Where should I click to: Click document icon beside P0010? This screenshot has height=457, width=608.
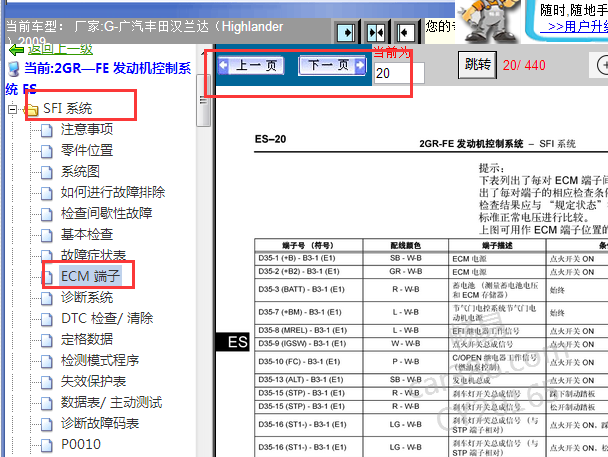click(47, 445)
